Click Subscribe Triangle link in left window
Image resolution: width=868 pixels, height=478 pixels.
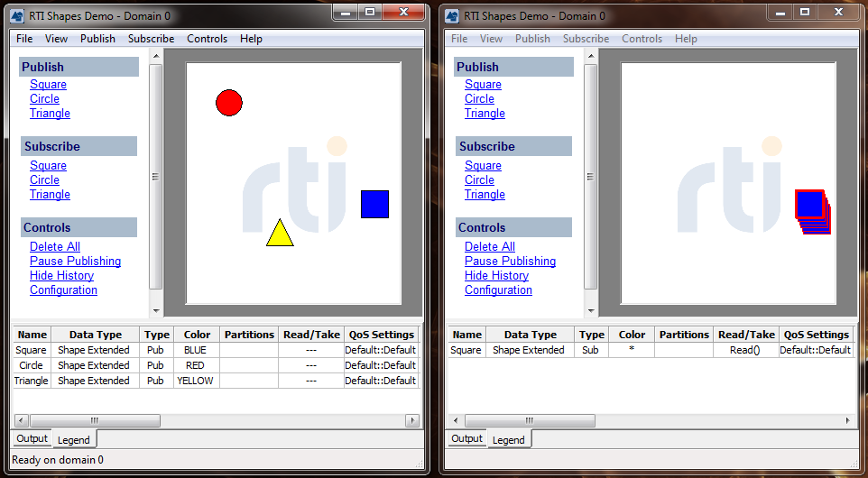pos(50,194)
